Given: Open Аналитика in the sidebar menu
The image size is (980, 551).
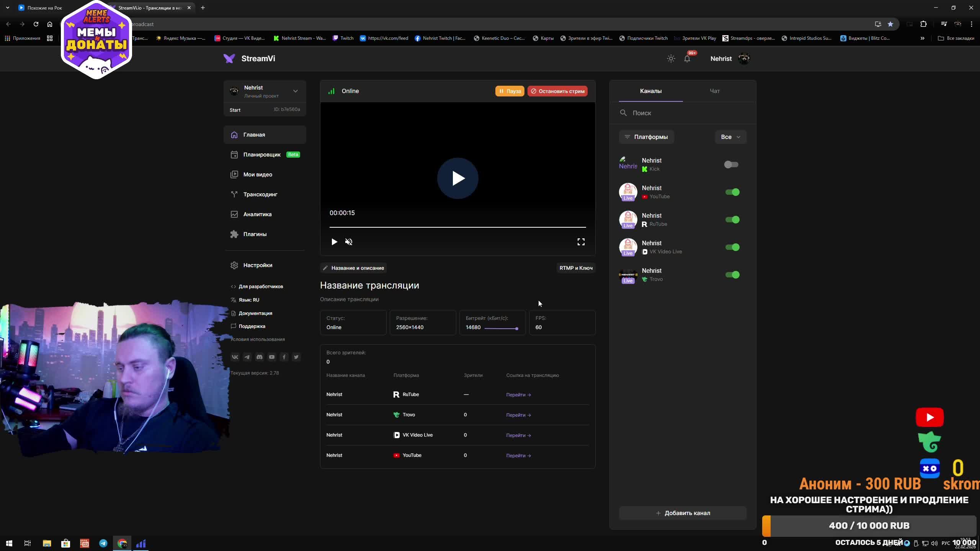Looking at the screenshot, I should [x=257, y=214].
